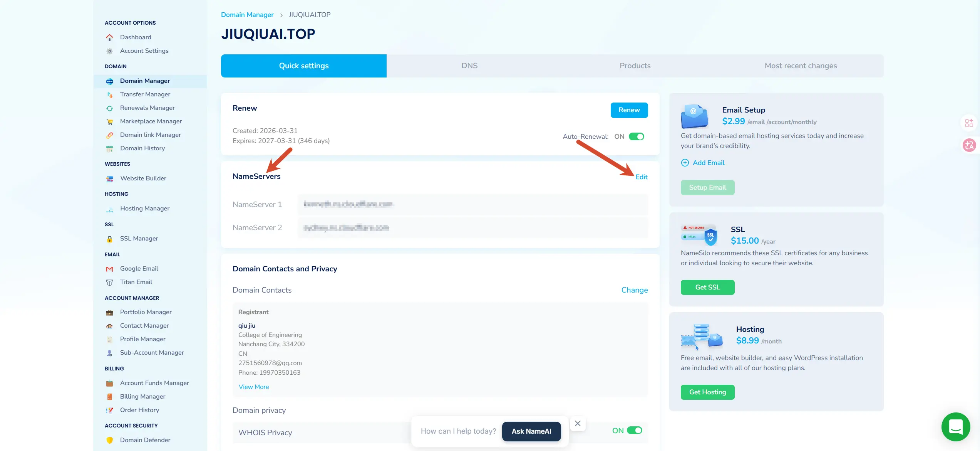Screen dimensions: 980x451
Task: Click the NameServer 1 field
Action: click(472, 204)
